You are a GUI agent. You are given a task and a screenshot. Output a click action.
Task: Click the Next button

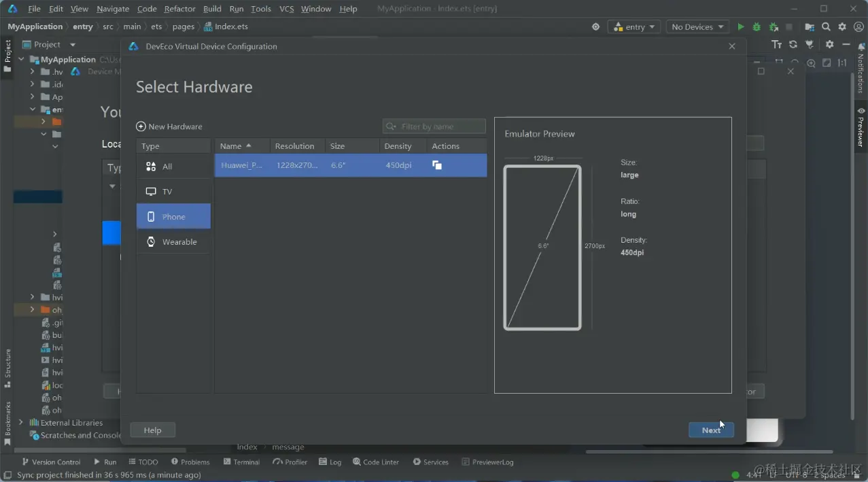pos(711,430)
